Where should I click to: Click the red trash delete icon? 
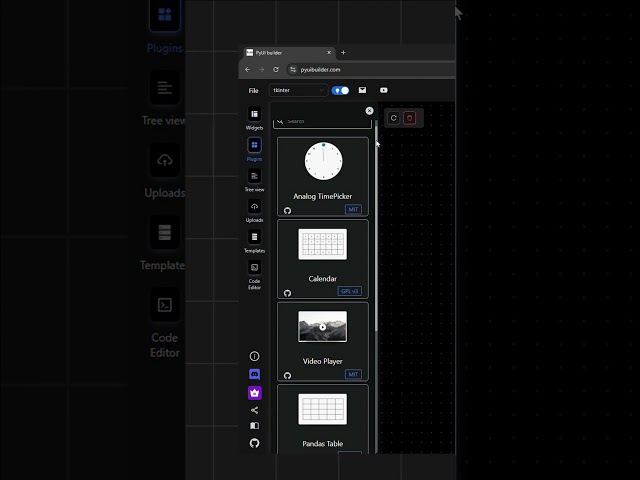tap(410, 118)
